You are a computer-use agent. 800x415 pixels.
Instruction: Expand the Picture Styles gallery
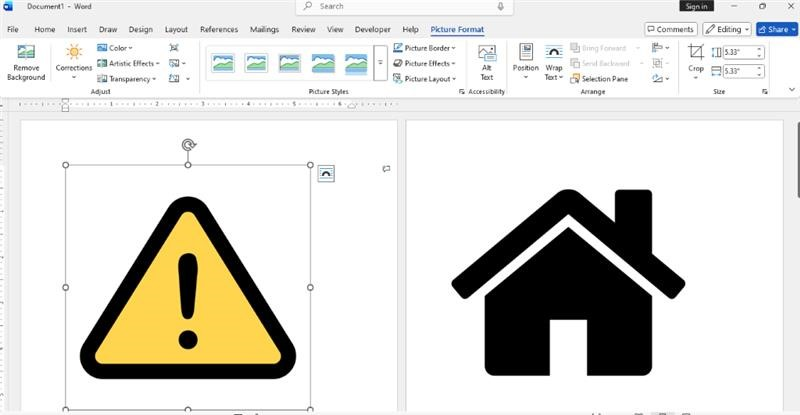[x=380, y=63]
